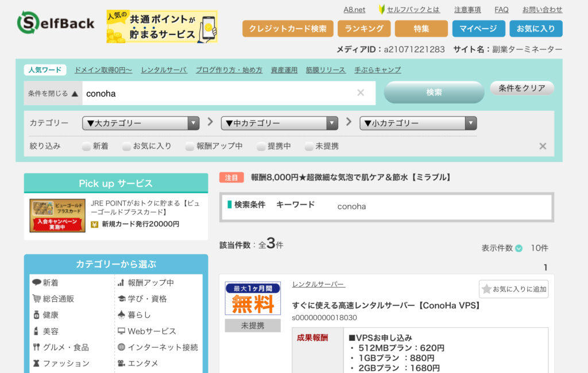Open the すぐに使える高速レンタルサーバー【ConoHa VPS】 title
The image size is (588, 373).
pos(386,305)
